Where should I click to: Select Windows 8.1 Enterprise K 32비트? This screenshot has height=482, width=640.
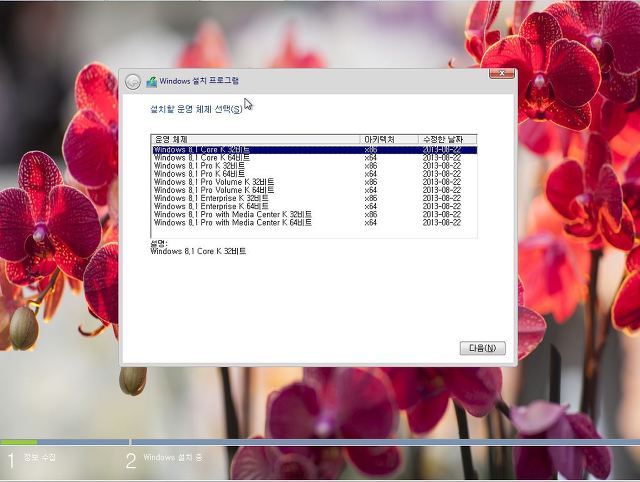[x=315, y=198]
